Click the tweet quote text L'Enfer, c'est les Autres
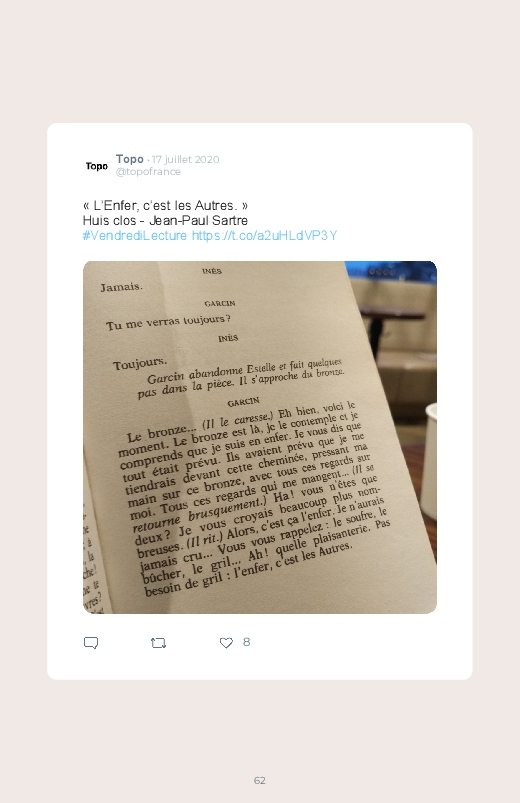This screenshot has width=520, height=803. (x=165, y=206)
